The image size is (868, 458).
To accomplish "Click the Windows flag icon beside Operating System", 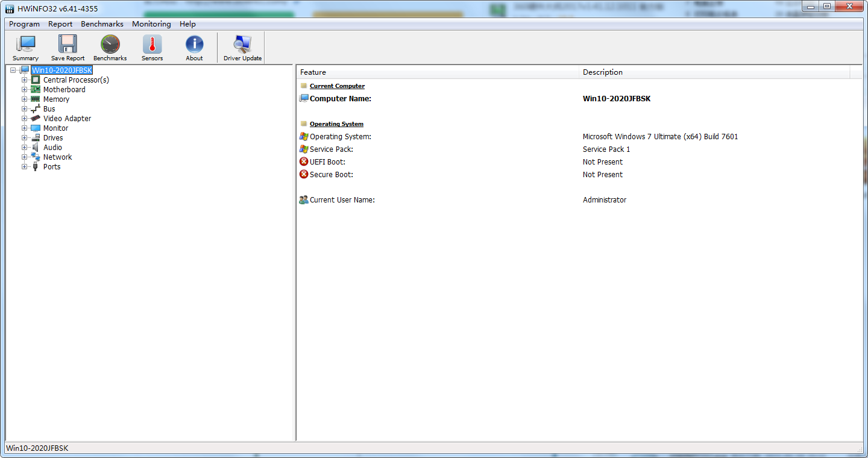I will pyautogui.click(x=304, y=136).
